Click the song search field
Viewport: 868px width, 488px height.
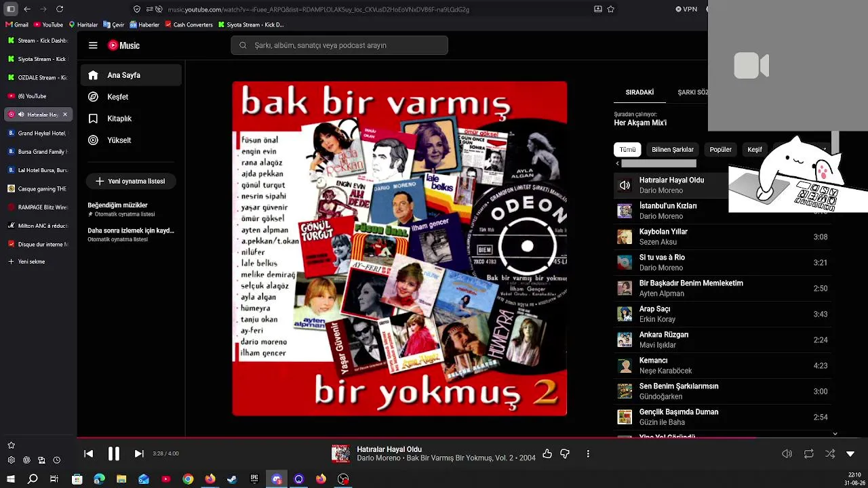coord(339,45)
